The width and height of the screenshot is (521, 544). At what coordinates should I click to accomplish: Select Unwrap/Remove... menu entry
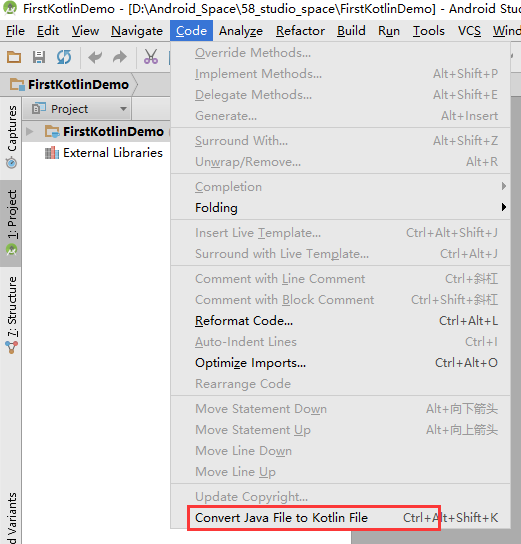pyautogui.click(x=341, y=162)
